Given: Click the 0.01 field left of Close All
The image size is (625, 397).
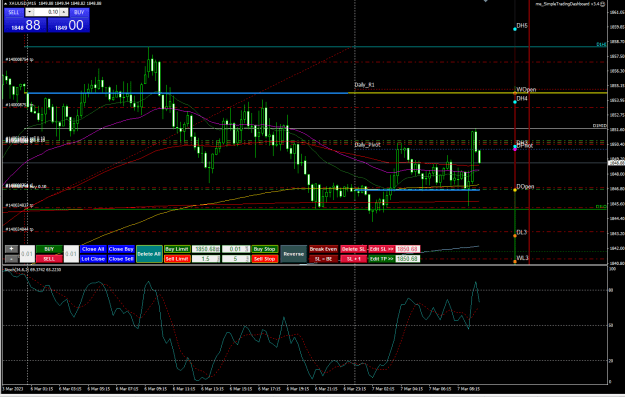Looking at the screenshot, I should [71, 254].
